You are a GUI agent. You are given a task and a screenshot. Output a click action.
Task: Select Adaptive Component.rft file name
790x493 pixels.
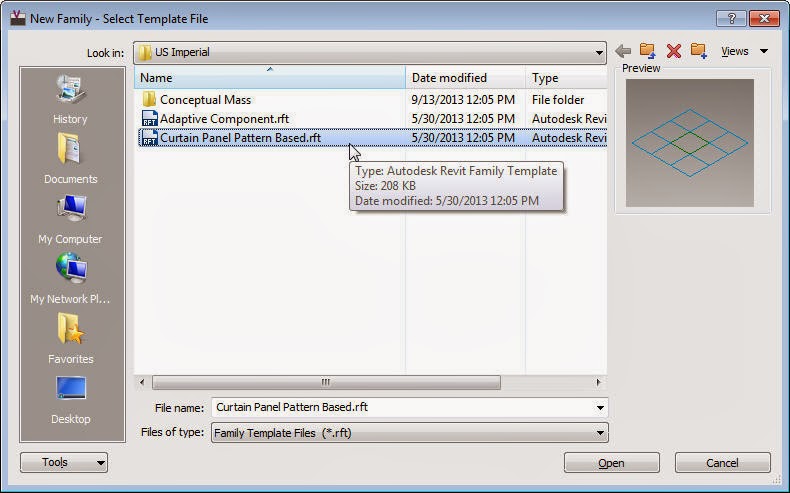point(224,119)
